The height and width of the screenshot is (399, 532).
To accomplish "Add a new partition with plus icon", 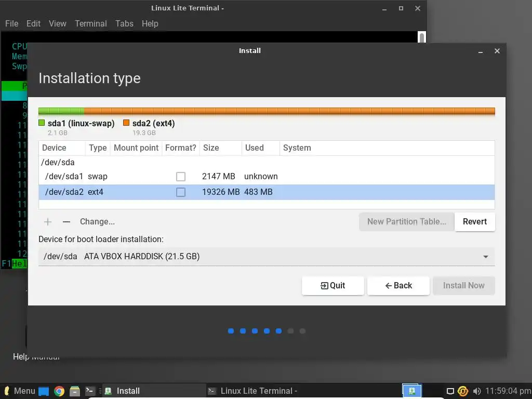I will coord(48,222).
